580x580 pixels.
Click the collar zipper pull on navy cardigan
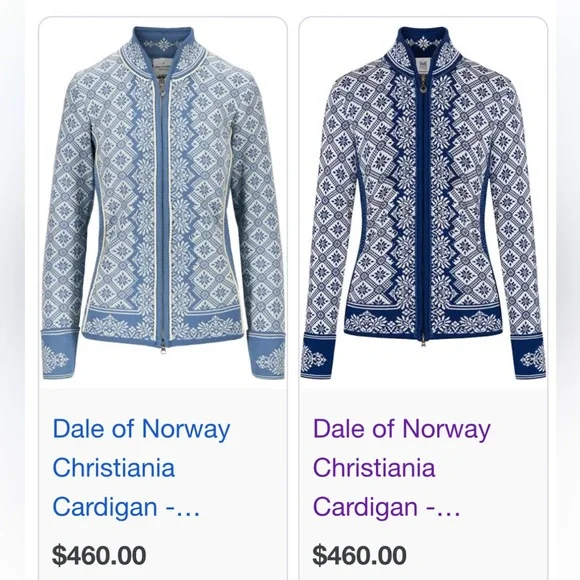pyautogui.click(x=423, y=85)
